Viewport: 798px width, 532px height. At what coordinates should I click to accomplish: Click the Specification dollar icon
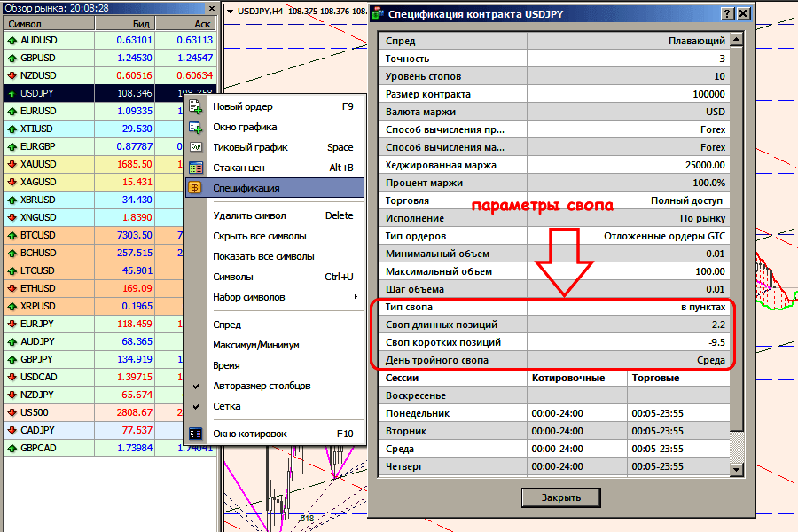(x=196, y=188)
